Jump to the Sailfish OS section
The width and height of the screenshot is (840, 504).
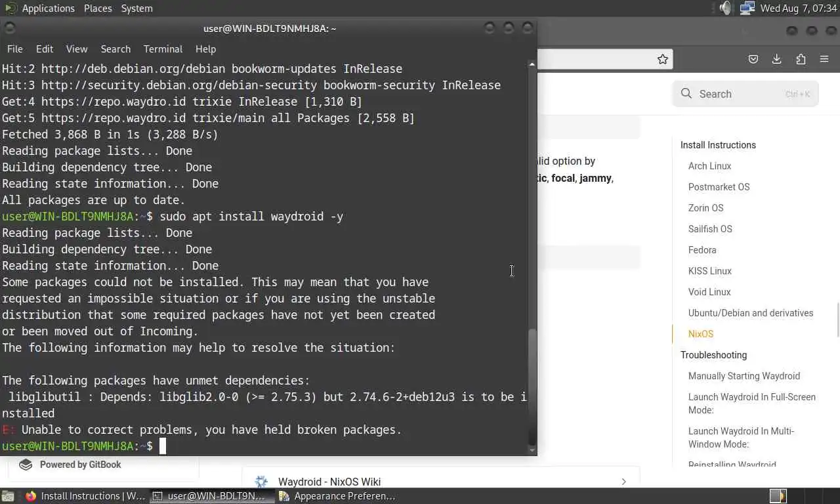tap(710, 229)
